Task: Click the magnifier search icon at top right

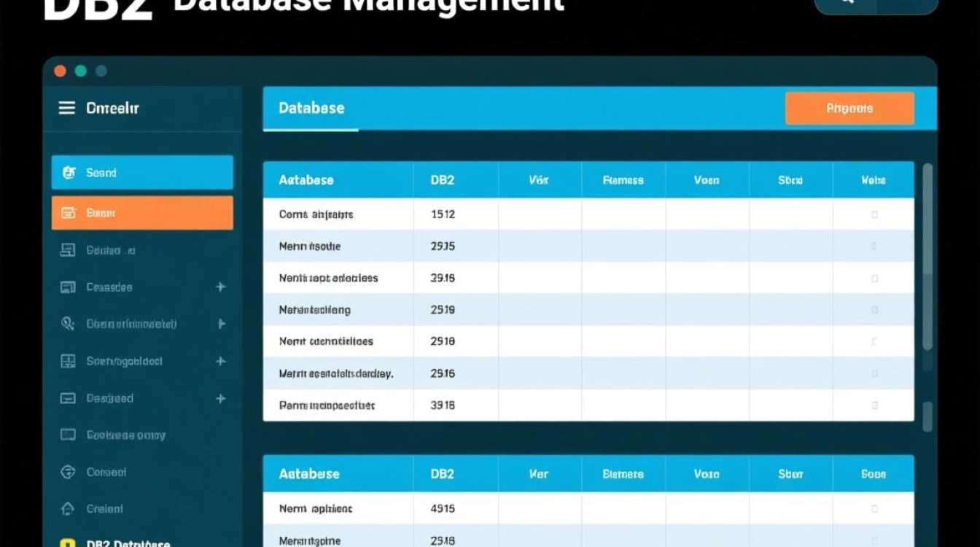Action: click(x=847, y=2)
